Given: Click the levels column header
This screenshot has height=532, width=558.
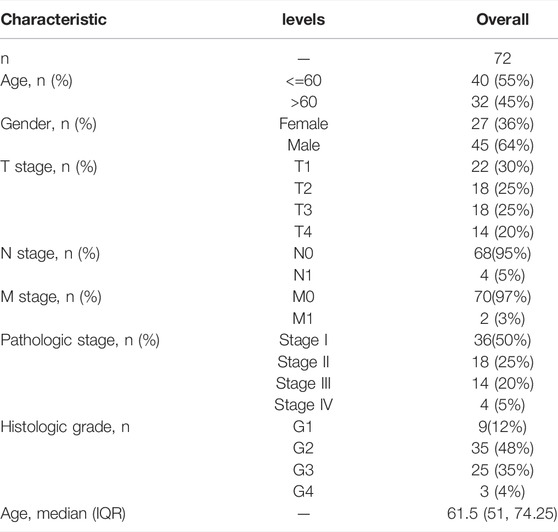Looking at the screenshot, I should click(303, 20).
